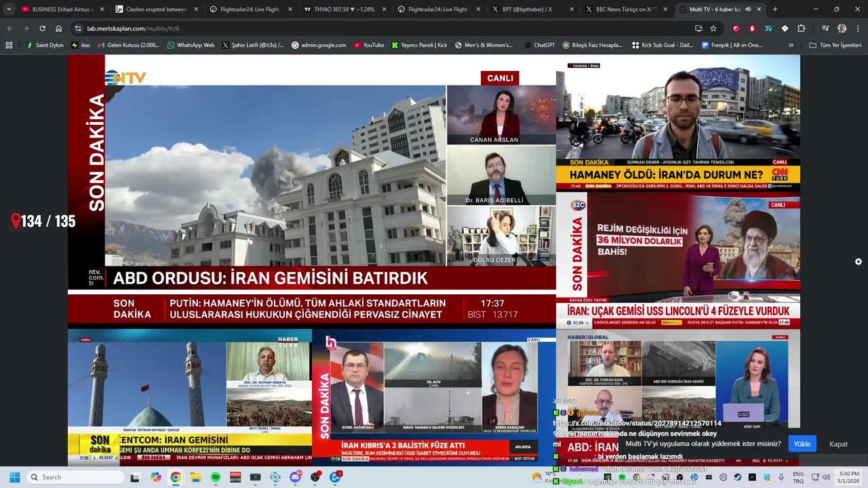The image size is (868, 488).
Task: Mute the Multi TV tab audio
Action: tap(748, 9)
